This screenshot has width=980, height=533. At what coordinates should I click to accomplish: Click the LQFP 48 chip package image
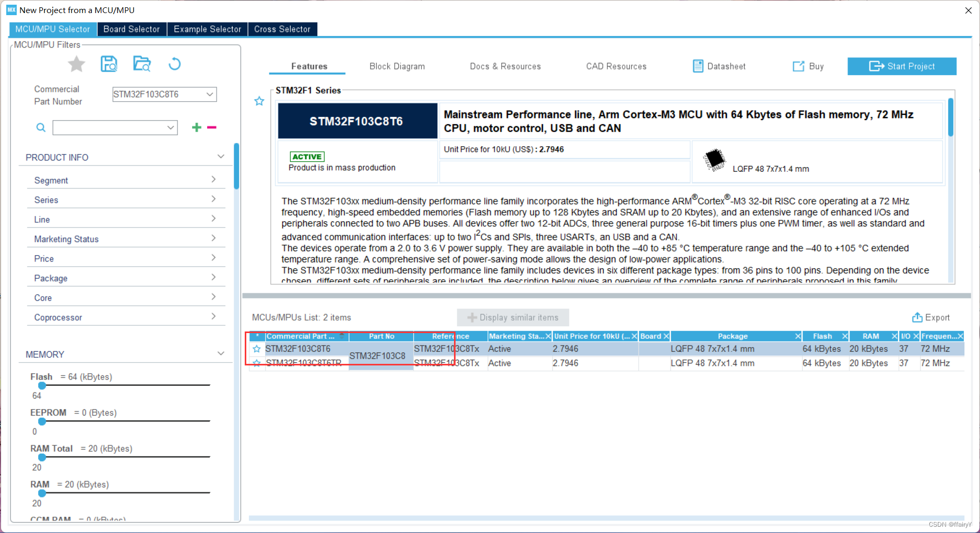click(714, 160)
